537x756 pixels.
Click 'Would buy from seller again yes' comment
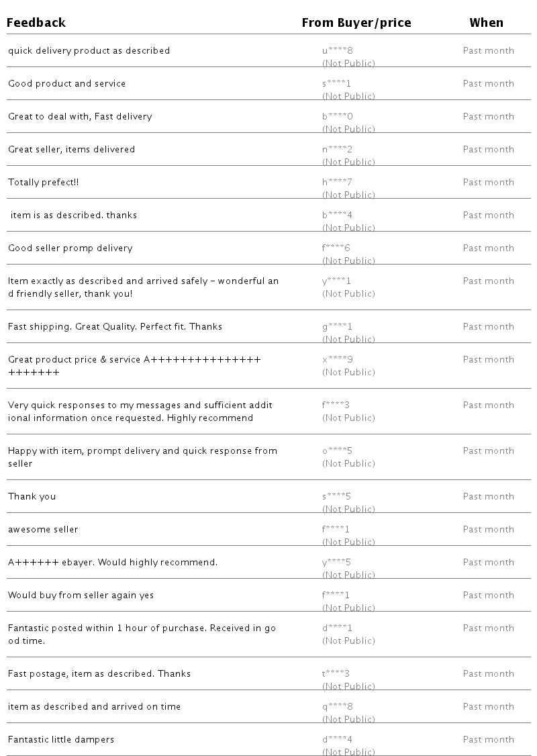pyautogui.click(x=81, y=595)
